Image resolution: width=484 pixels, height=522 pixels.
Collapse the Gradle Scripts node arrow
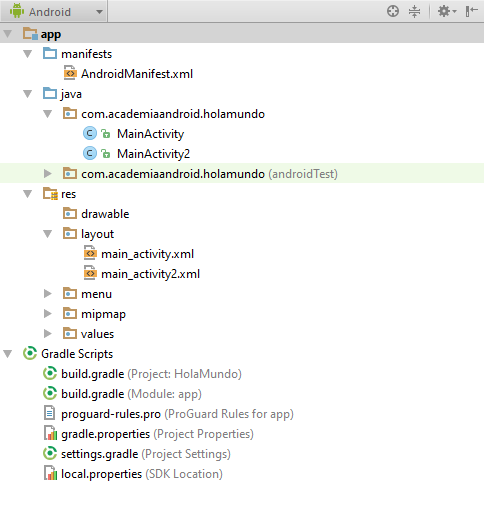8,354
